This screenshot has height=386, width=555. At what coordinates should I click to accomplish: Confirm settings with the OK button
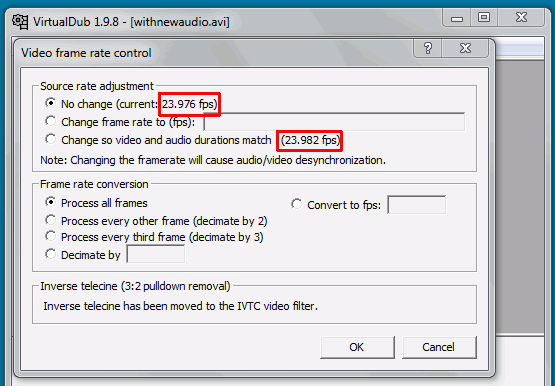tap(357, 347)
